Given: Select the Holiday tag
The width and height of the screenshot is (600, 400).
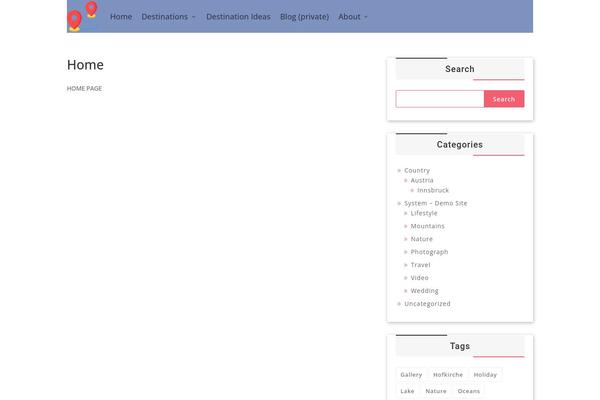Looking at the screenshot, I should [485, 375].
